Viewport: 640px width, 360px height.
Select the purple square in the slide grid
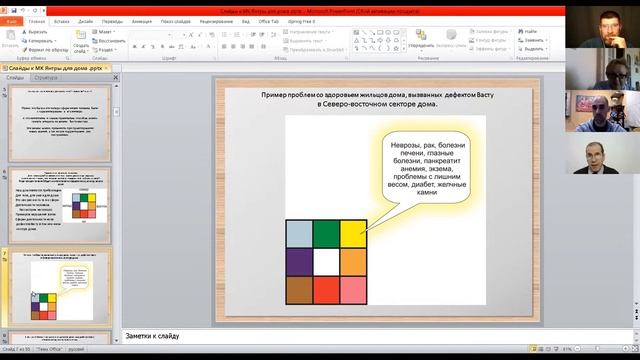tap(299, 262)
